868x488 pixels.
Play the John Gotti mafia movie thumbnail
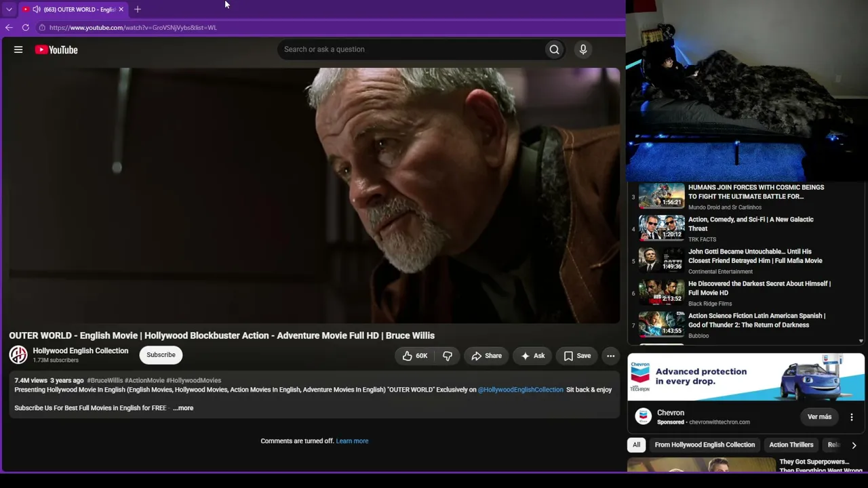(662, 260)
